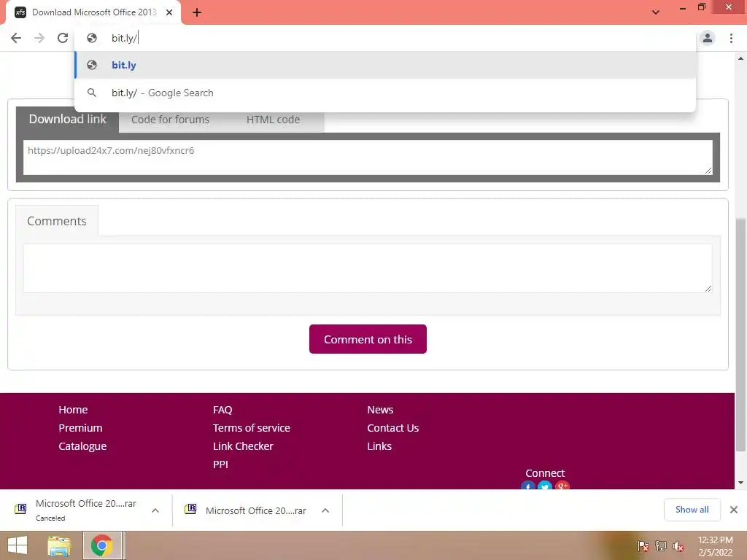Click the muted volume tray icon

point(678,546)
